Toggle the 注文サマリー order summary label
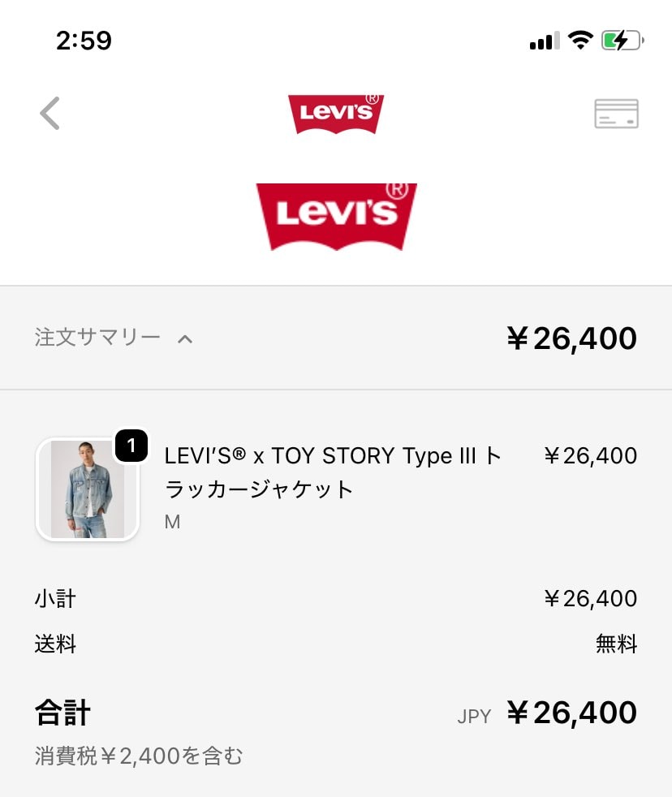 pos(97,338)
